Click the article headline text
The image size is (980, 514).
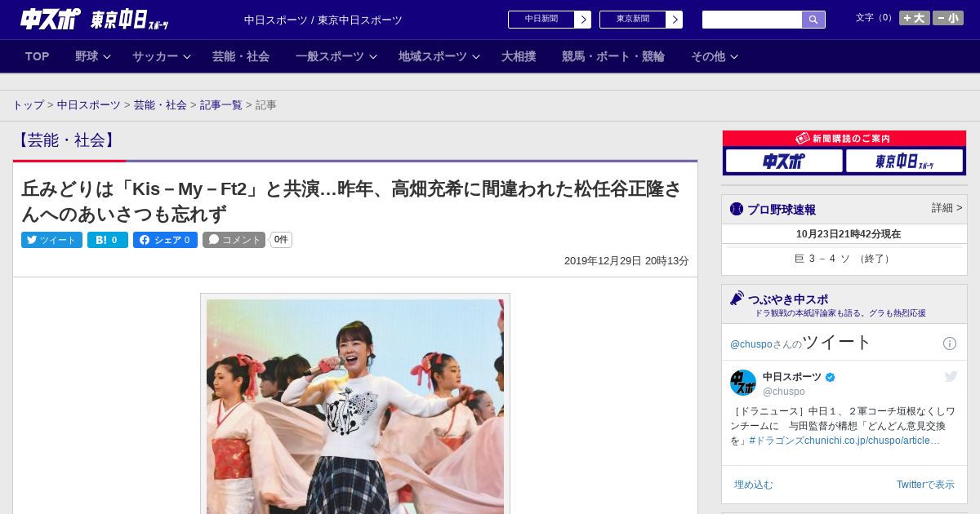[x=351, y=202]
